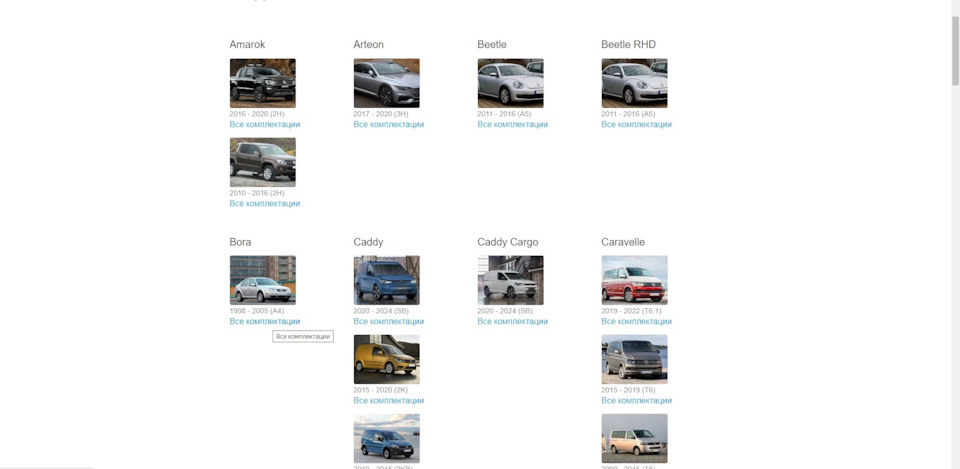Open the yellow Caddy 2015 - 2020 thumbnail
The image size is (960, 469).
[x=386, y=359]
